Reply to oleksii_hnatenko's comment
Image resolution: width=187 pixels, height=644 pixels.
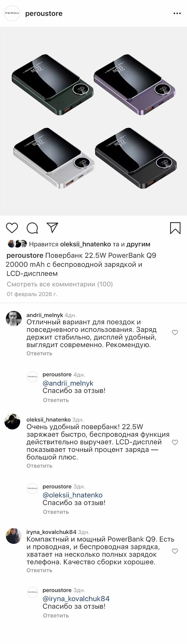coord(39,466)
